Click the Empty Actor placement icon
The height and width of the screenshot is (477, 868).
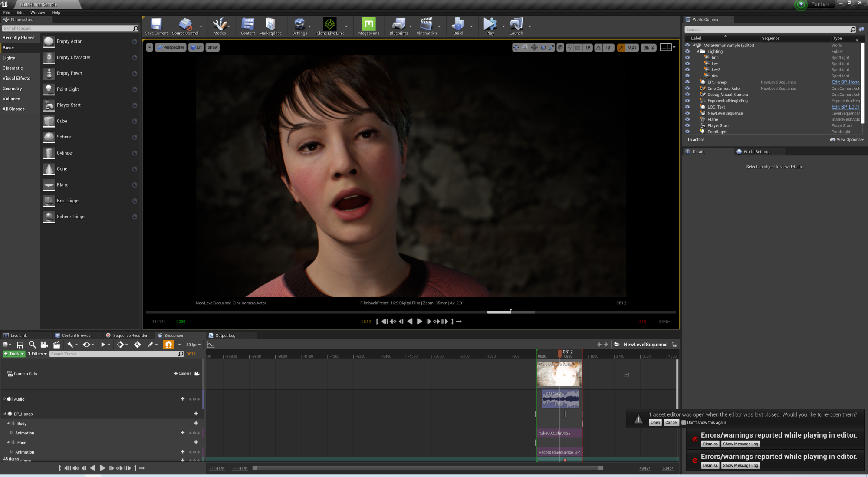pos(49,41)
